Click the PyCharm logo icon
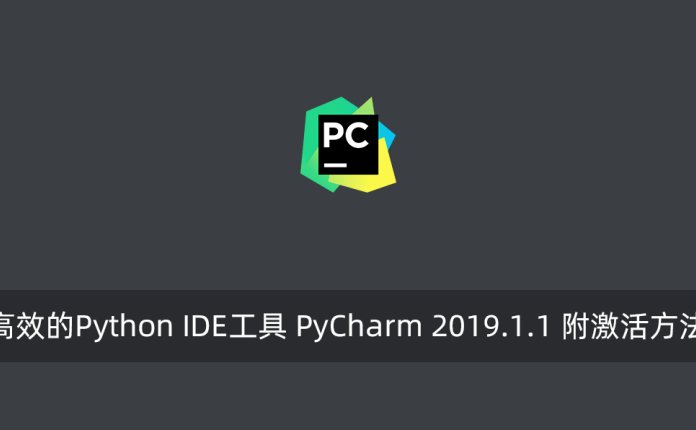696x430 pixels. [348, 145]
